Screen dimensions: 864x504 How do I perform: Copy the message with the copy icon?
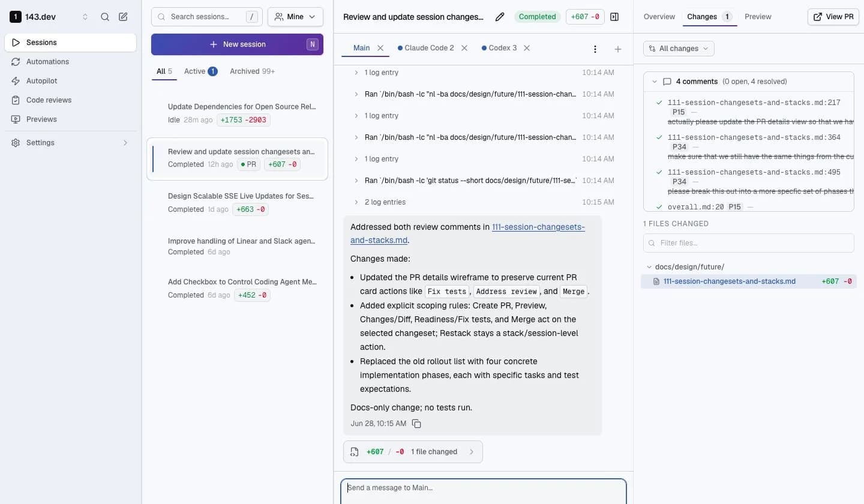pos(416,424)
